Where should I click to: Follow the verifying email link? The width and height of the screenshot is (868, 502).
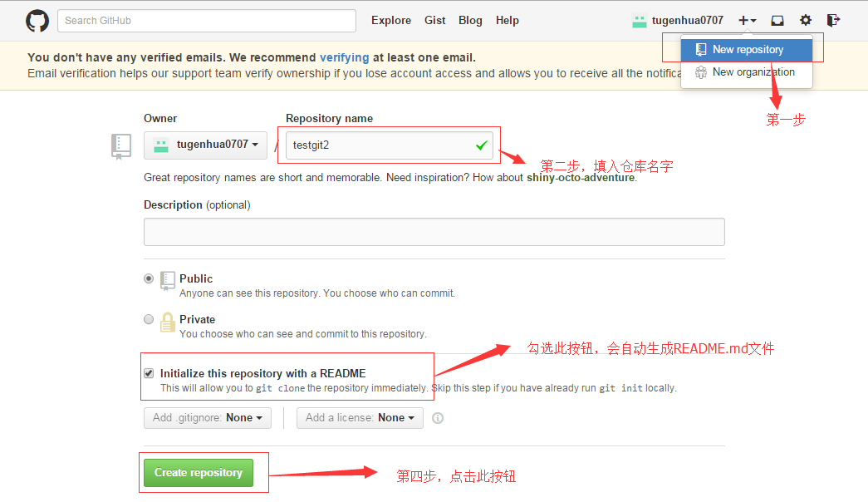click(x=344, y=57)
